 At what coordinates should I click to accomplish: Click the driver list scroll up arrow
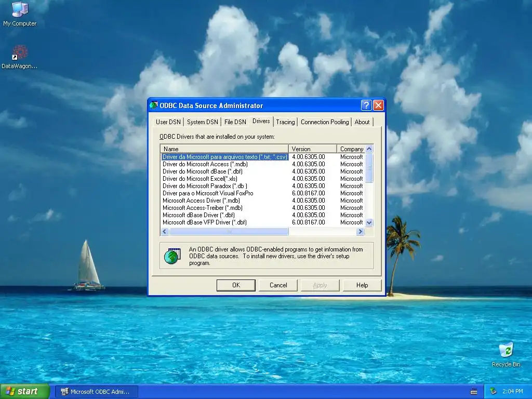click(369, 149)
